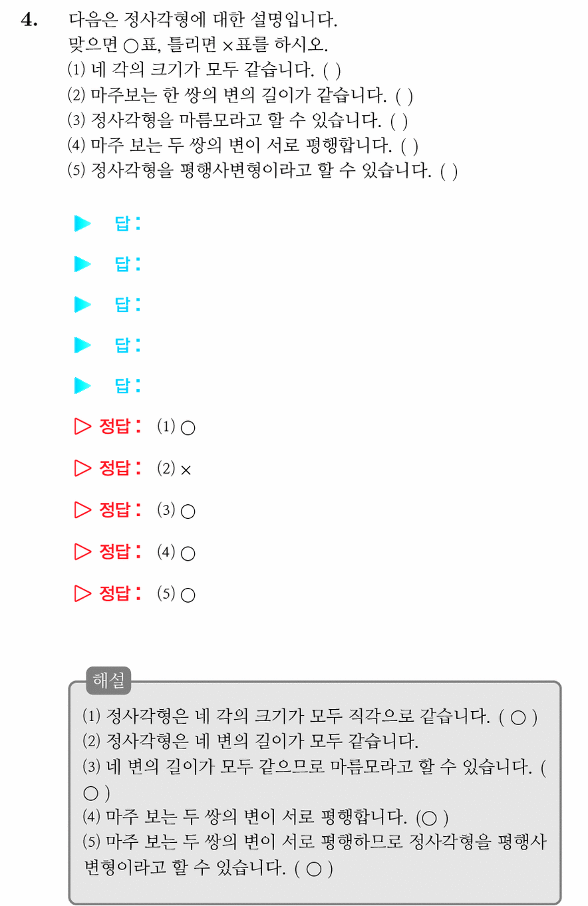Click the blank parentheses after statement (1)

pyautogui.click(x=332, y=69)
